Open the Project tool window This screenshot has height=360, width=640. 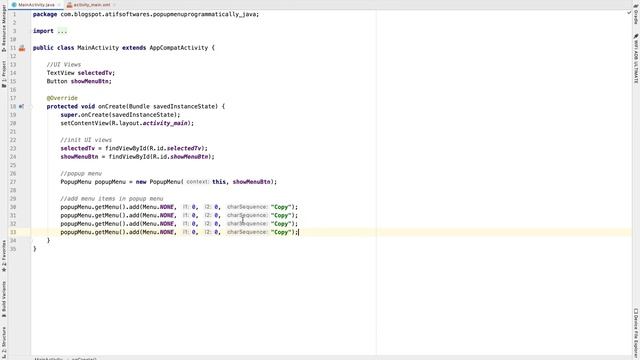[4, 74]
